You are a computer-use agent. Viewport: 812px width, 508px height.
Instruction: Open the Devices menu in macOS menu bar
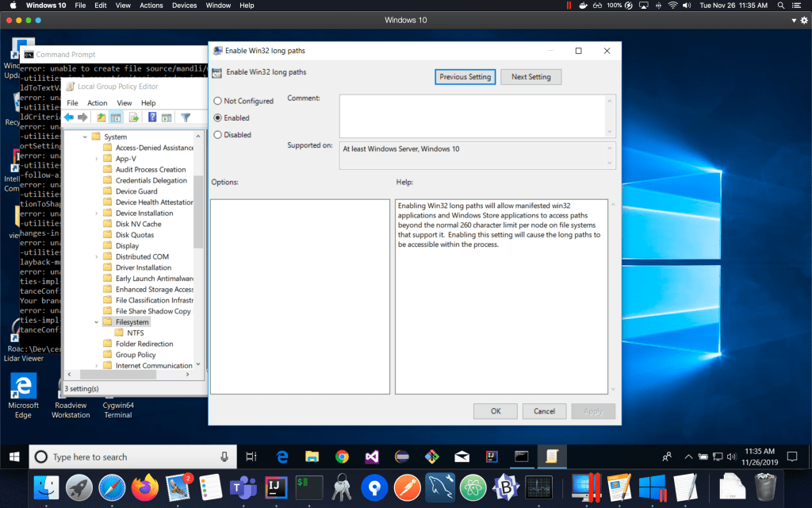[184, 6]
